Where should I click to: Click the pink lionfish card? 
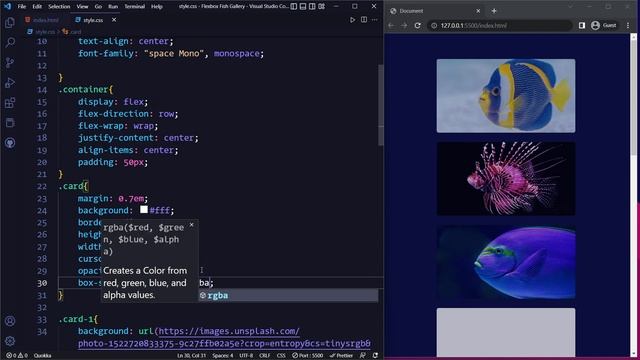[x=506, y=179]
